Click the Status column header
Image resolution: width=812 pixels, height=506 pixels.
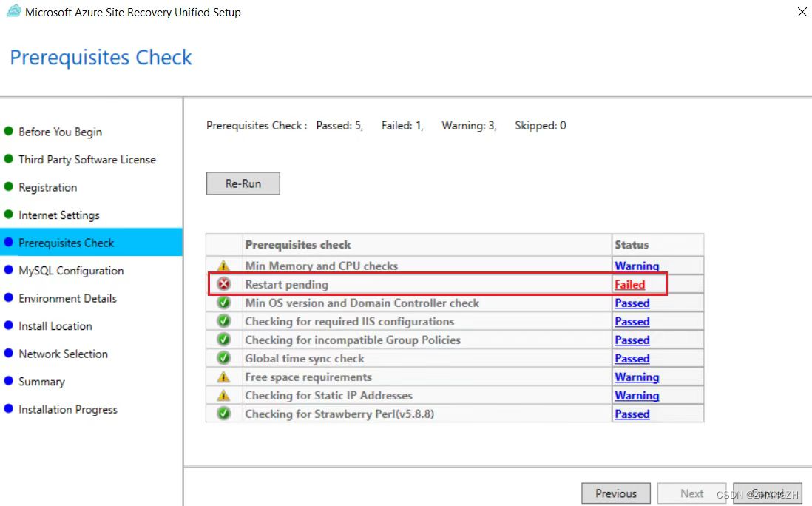657,244
